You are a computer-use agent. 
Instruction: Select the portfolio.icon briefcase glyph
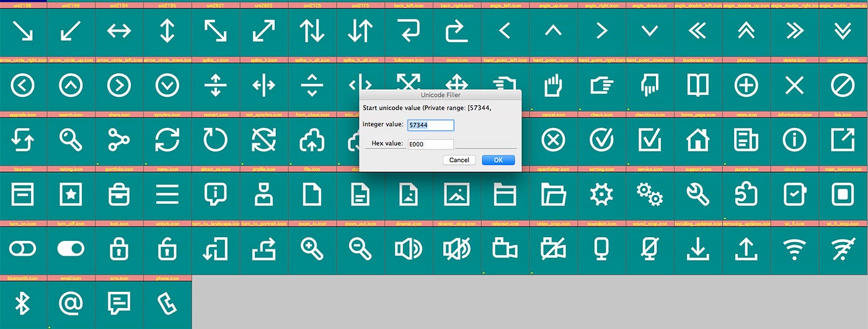pyautogui.click(x=119, y=195)
